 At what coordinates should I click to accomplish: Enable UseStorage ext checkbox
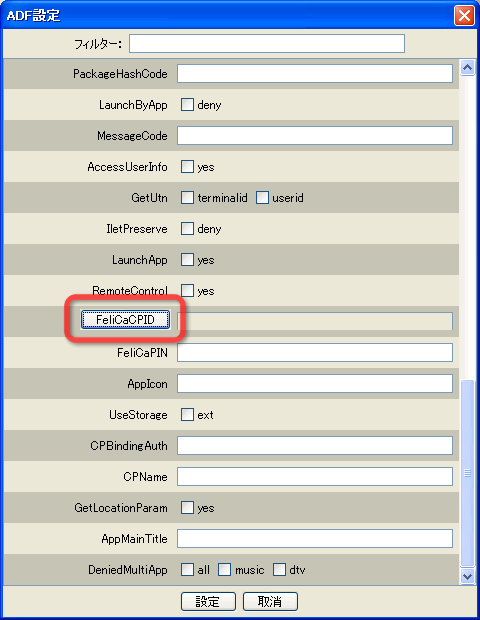click(187, 414)
